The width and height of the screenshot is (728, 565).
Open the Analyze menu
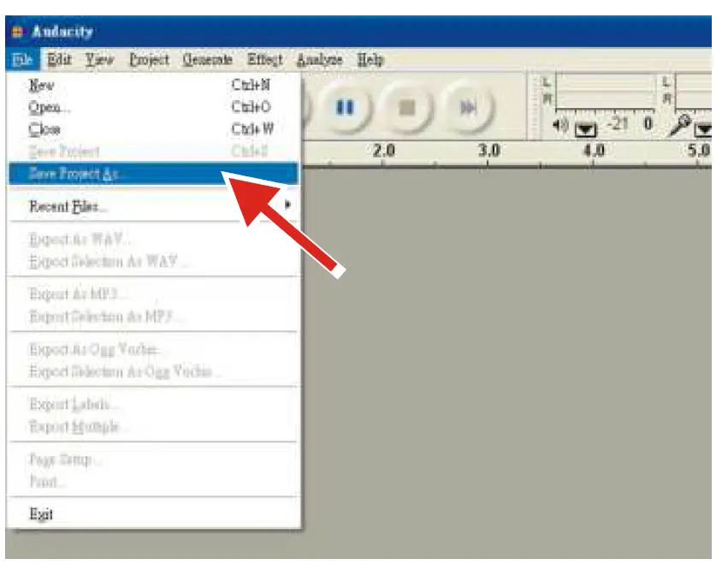[x=319, y=59]
